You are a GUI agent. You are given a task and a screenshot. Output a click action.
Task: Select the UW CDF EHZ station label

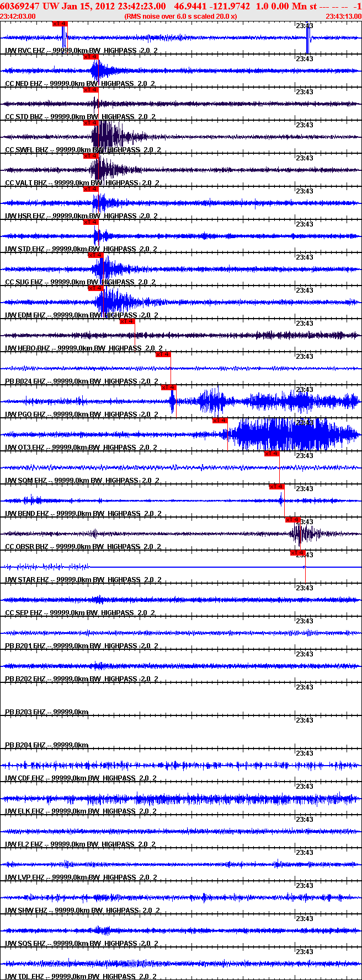[x=81, y=778]
